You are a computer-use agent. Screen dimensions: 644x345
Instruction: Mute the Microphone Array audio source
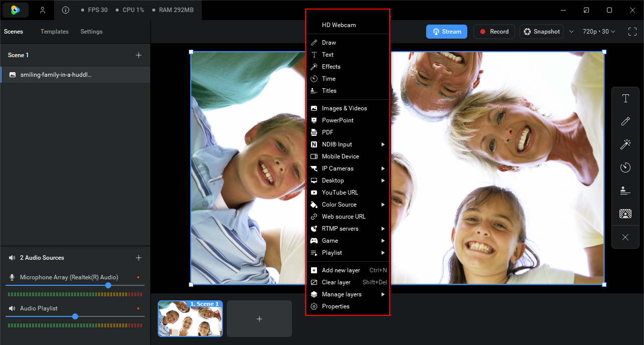pyautogui.click(x=12, y=277)
